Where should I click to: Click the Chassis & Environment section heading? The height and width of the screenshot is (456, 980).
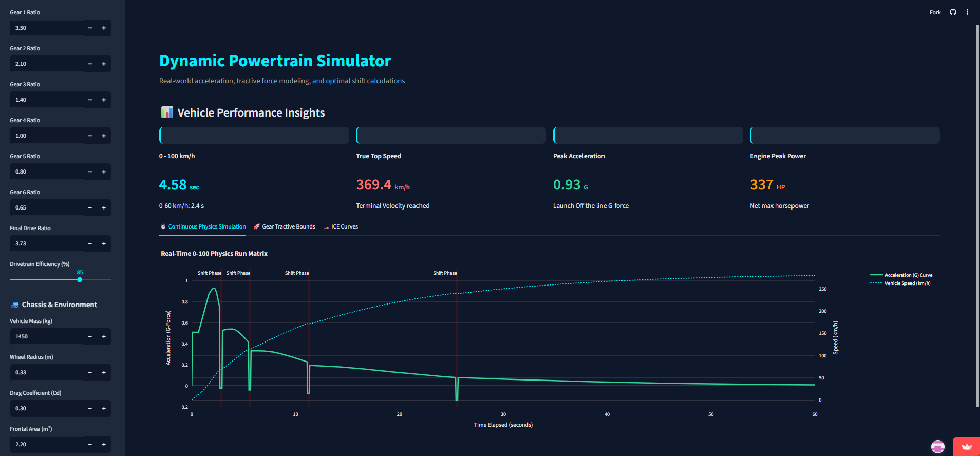pyautogui.click(x=54, y=305)
